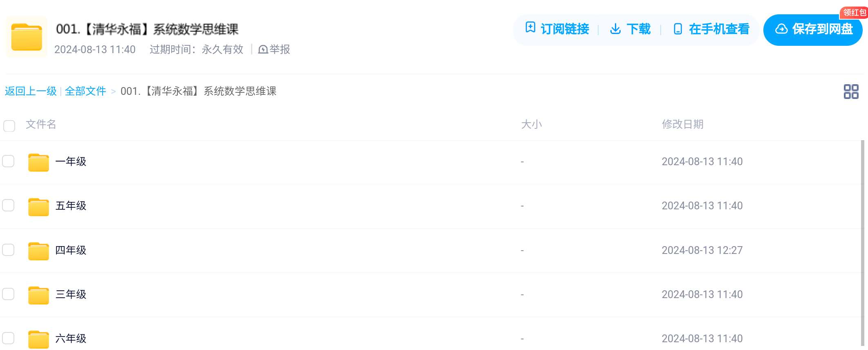Click the 举报 report icon
This screenshot has height=350, width=868.
coord(263,49)
